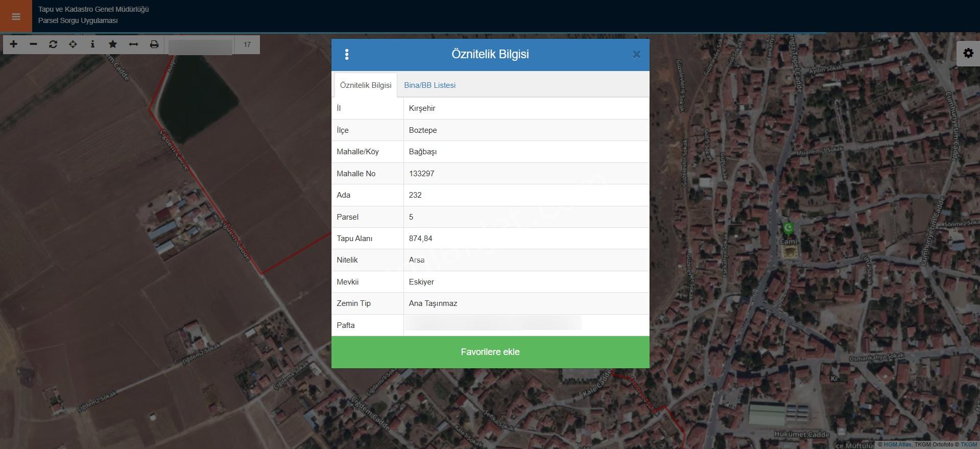Click the refresh map icon
The height and width of the screenshot is (449, 980).
[53, 44]
